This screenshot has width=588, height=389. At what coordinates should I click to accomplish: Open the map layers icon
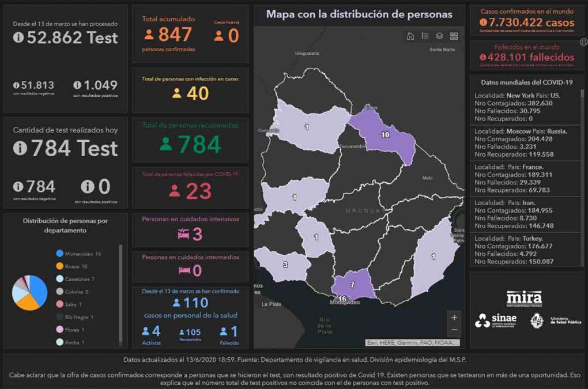coord(439,36)
